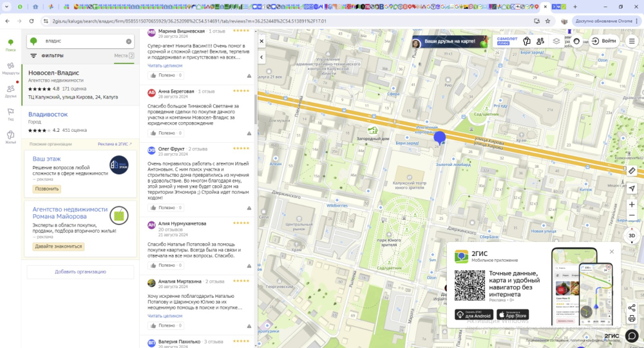644x348 pixels.
Task: Click the самолет плюс promo button
Action: (507, 41)
